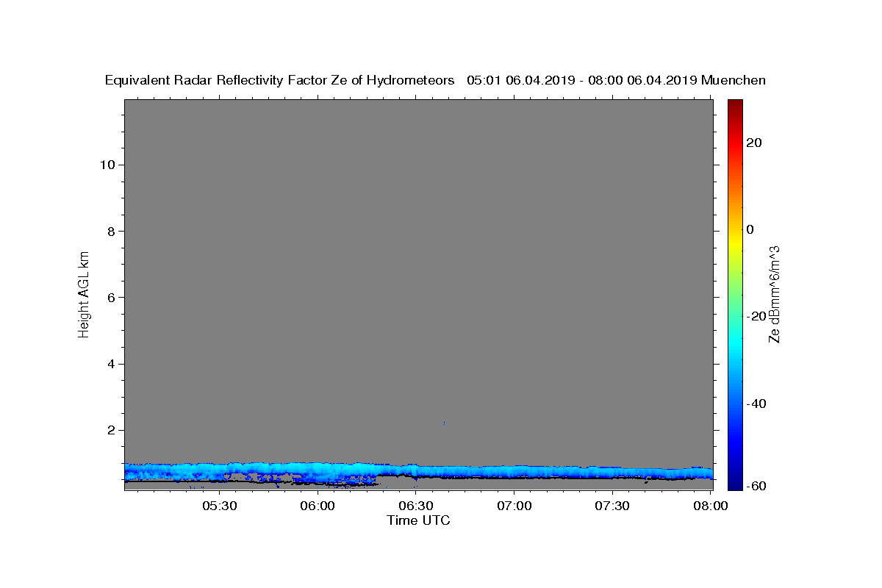Click the plot title 'Equivalent Radar Reflectivity Factor Ze of Hydrometeors'
This screenshot has height=588, width=882.
pos(280,80)
